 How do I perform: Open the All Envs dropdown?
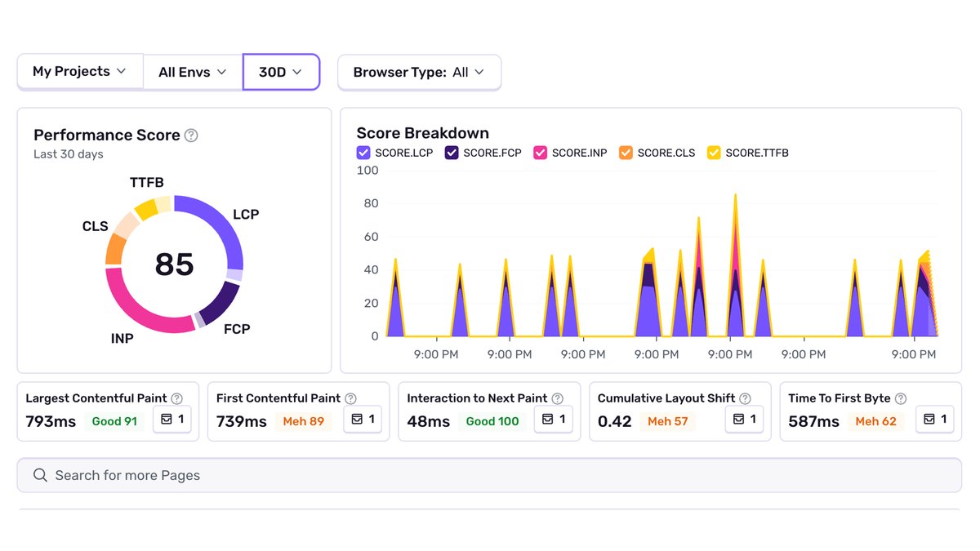click(193, 72)
